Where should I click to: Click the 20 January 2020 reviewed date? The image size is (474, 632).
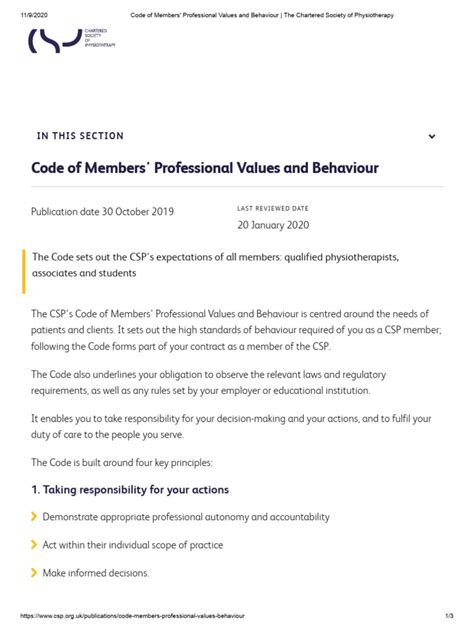(273, 225)
